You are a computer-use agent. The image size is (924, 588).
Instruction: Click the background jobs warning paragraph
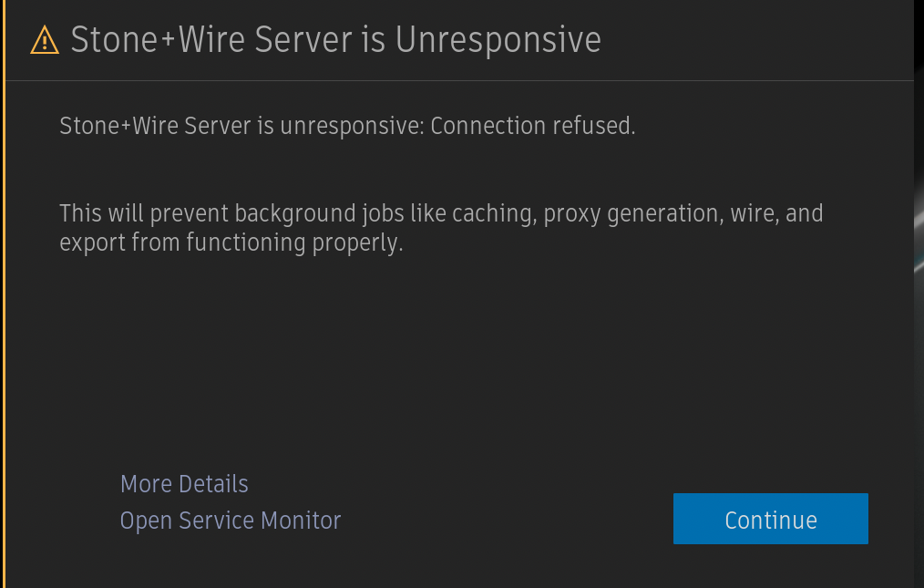pyautogui.click(x=441, y=228)
